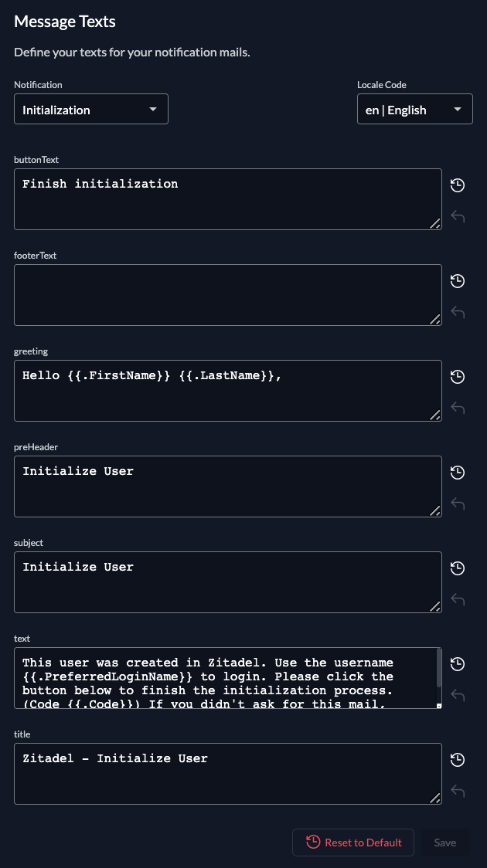487x868 pixels.
Task: Click the history icon beside buttonText field
Action: click(x=458, y=185)
